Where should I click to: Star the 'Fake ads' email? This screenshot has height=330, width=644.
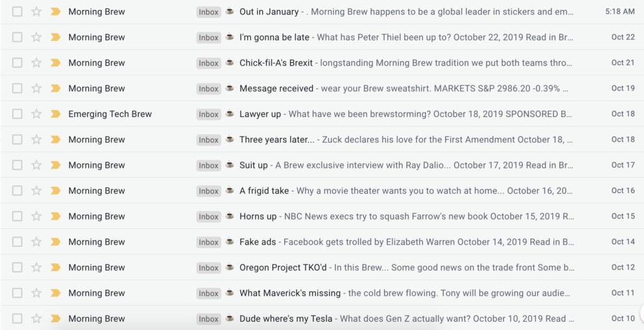(x=36, y=242)
